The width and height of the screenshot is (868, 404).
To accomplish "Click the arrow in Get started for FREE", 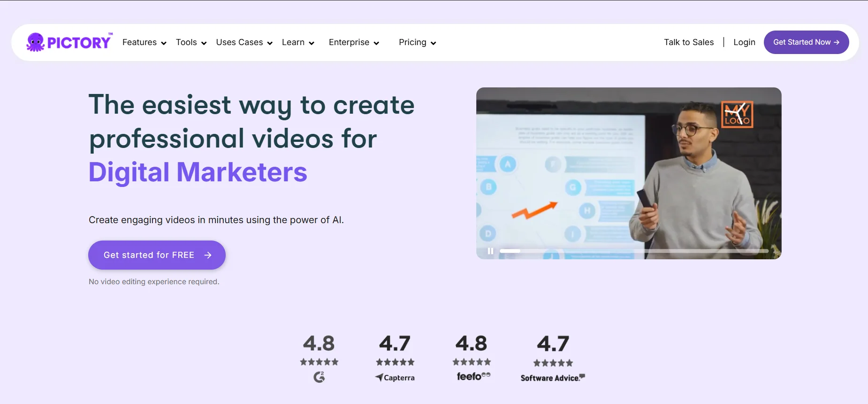I will 208,255.
